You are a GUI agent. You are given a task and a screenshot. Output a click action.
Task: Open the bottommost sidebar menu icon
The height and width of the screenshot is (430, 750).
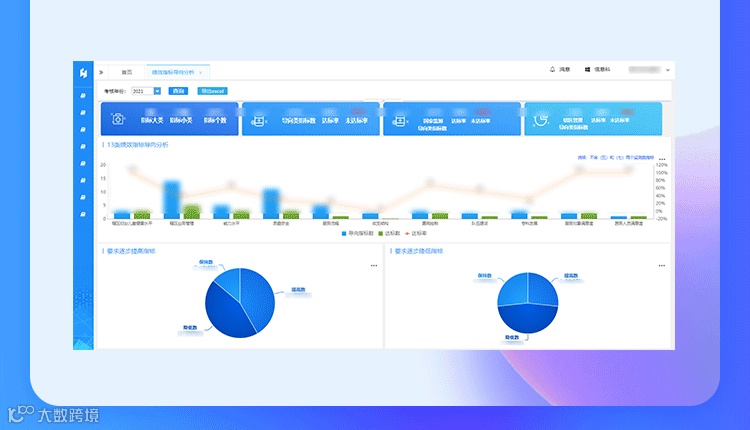[83, 214]
